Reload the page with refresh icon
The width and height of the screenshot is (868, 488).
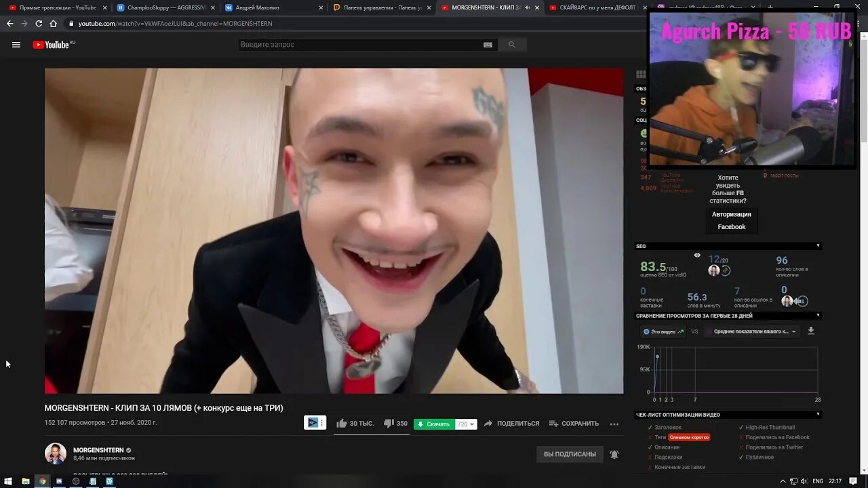[39, 23]
